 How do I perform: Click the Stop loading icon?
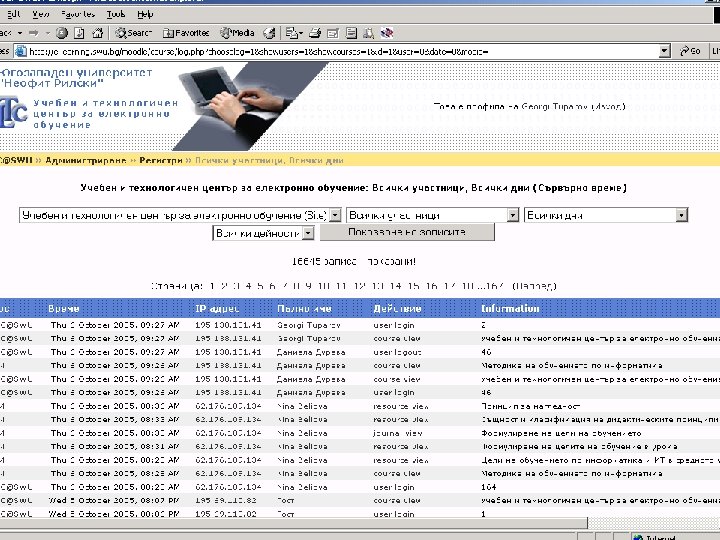coord(62,33)
